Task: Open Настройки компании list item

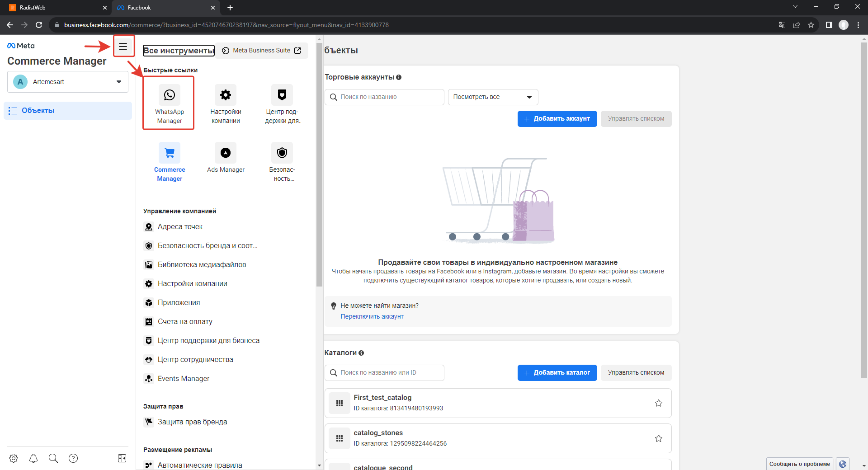Action: (185, 284)
